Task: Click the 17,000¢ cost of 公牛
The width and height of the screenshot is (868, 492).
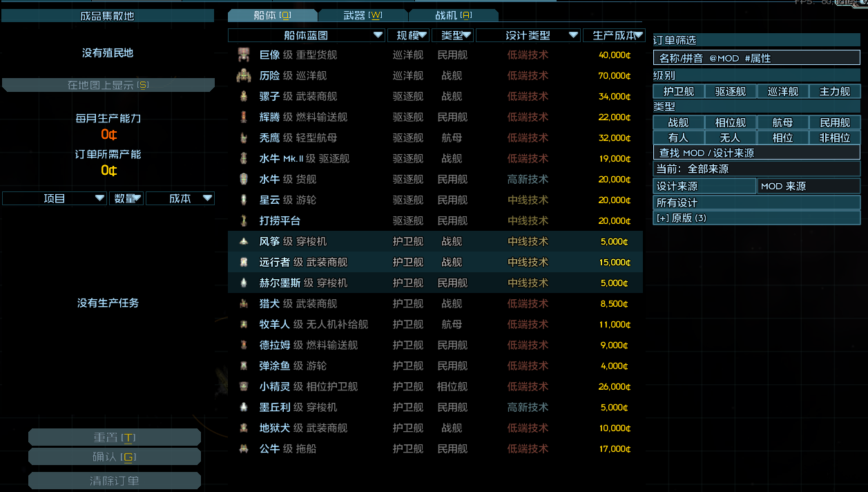Action: tap(614, 448)
